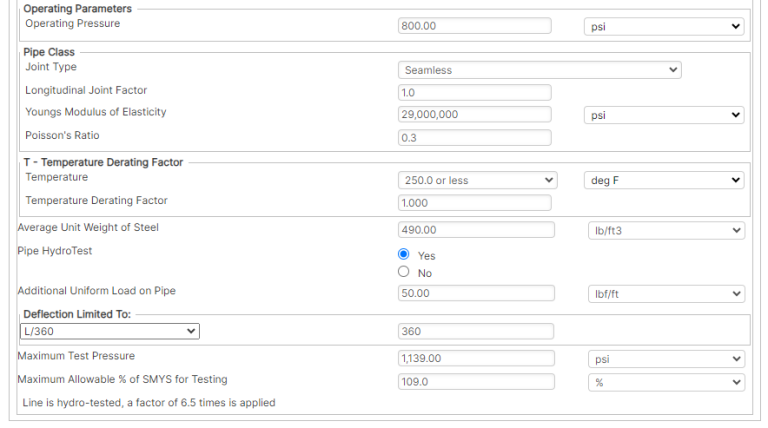Screen dimensions: 768x428
Task: Open the SMYS percent unit dropdown
Action: (x=665, y=382)
